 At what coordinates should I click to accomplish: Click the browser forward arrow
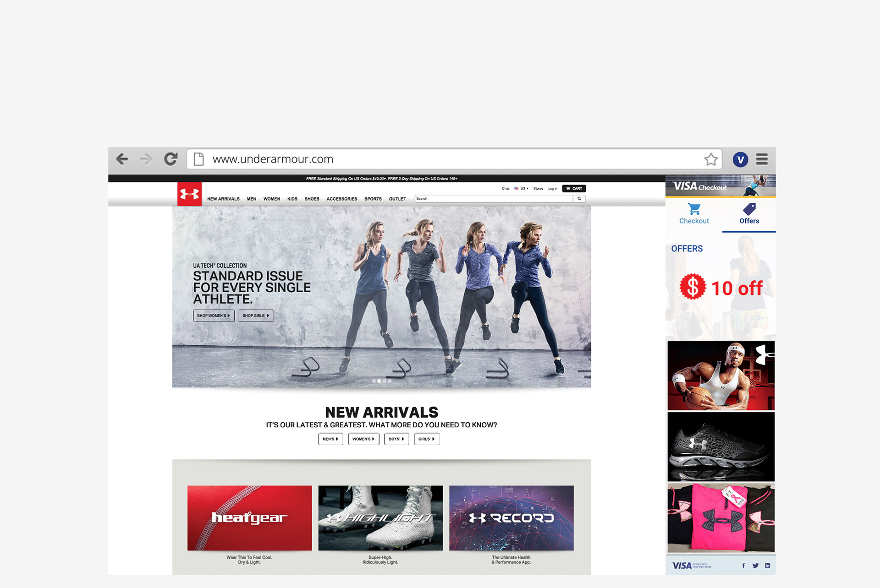coord(146,159)
